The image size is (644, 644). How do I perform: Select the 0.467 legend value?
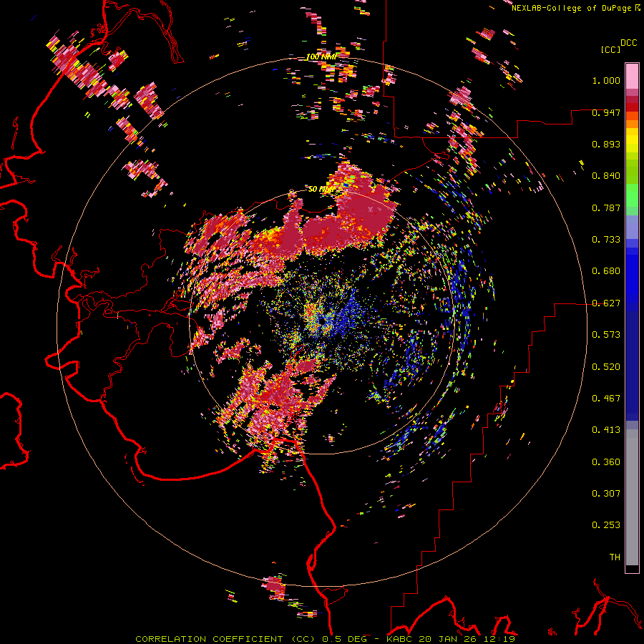point(606,399)
